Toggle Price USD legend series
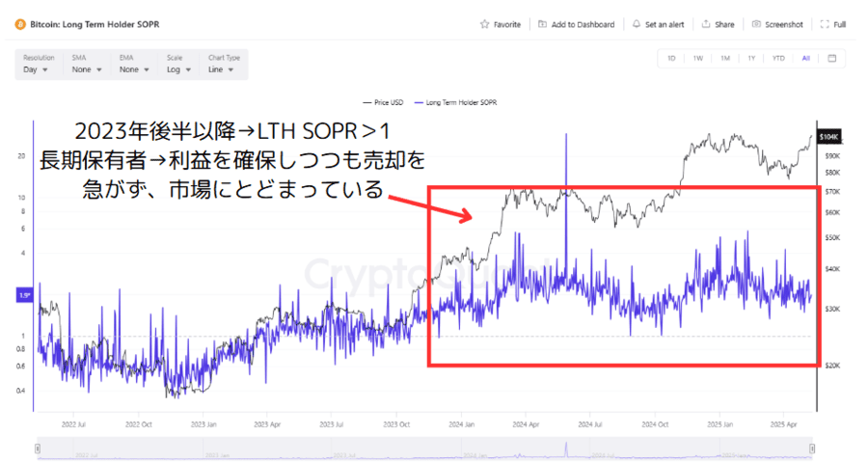868x462 pixels. pos(383,102)
